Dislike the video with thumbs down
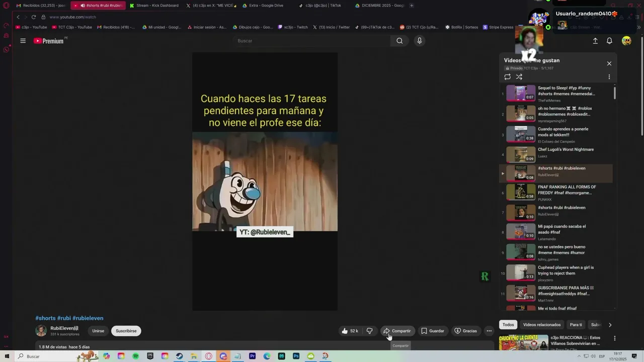The image size is (644, 362). point(369,331)
